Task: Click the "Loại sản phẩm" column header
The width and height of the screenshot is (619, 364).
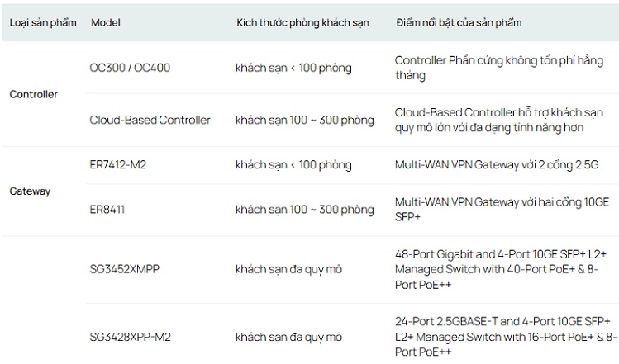Action: point(43,22)
